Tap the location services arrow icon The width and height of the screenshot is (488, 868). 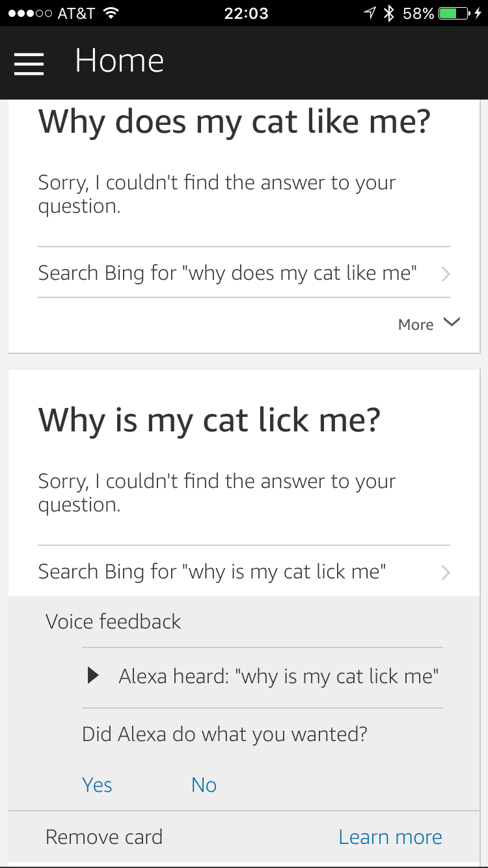(370, 13)
